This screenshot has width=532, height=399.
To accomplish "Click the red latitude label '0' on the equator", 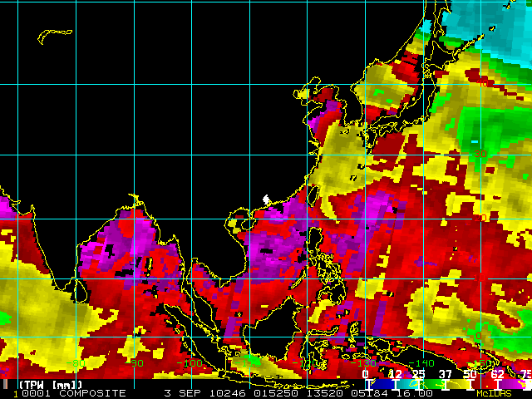I will click(x=479, y=336).
